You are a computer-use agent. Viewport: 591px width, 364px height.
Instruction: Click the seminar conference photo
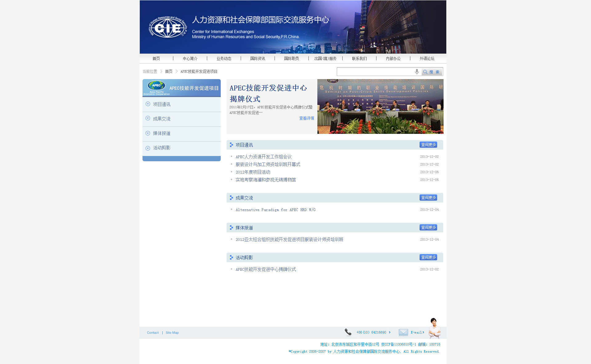380,106
